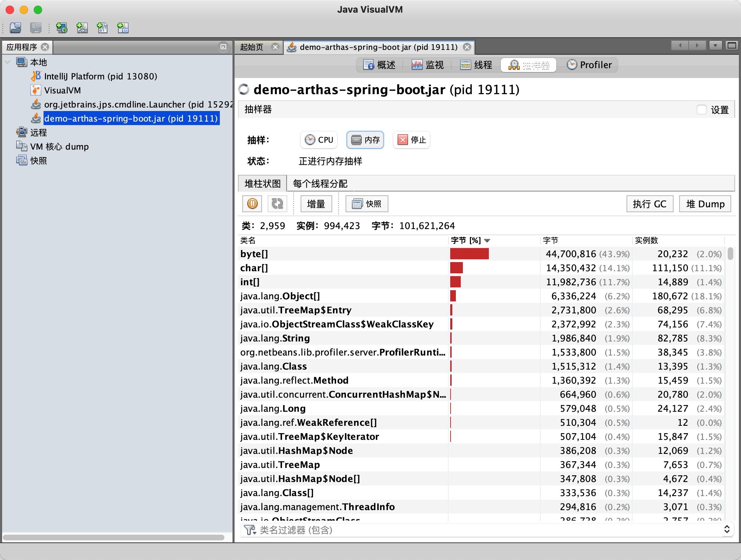Click 堆 Dump button
The image size is (741, 560).
[705, 204]
